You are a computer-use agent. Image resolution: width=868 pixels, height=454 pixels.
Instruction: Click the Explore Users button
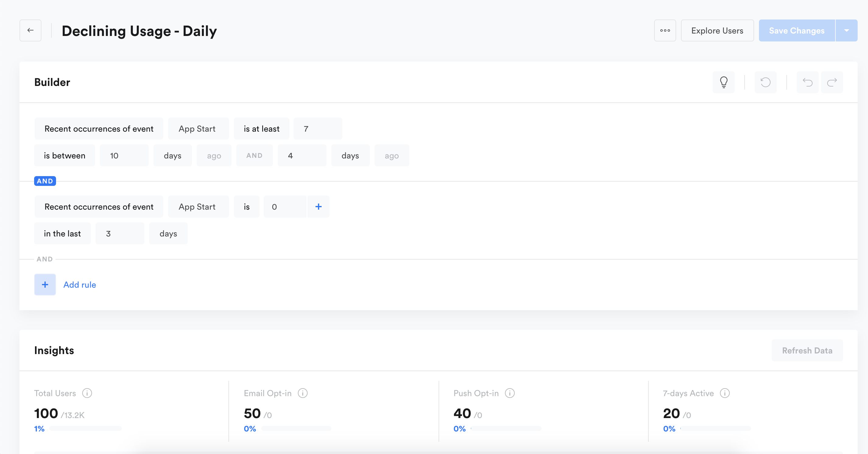[717, 30]
